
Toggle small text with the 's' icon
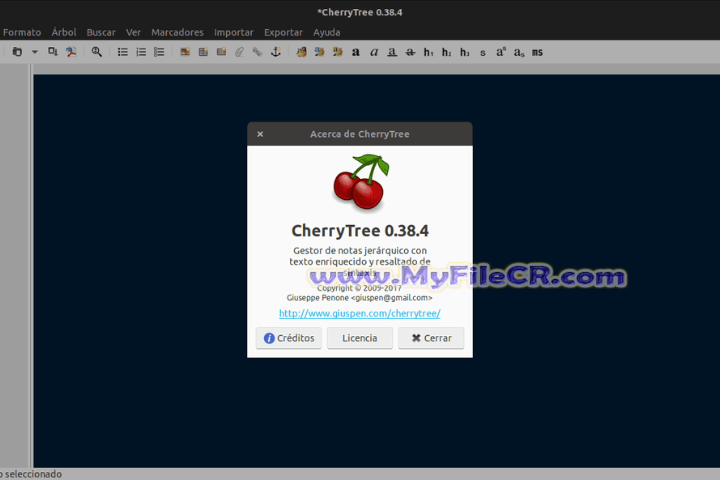(483, 52)
